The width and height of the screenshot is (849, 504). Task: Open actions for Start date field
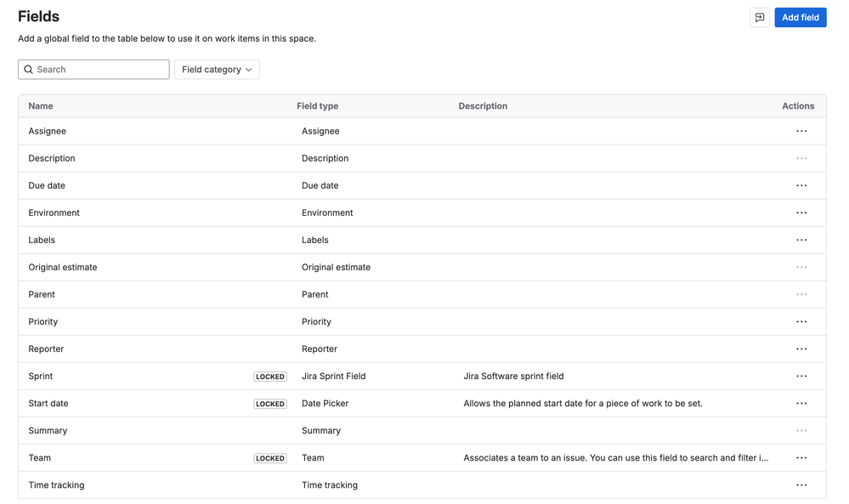[801, 403]
